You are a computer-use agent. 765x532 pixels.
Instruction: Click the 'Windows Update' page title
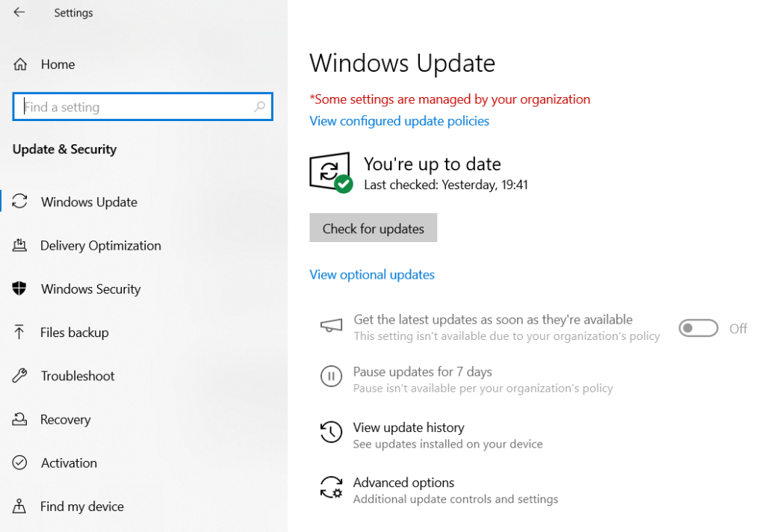403,64
